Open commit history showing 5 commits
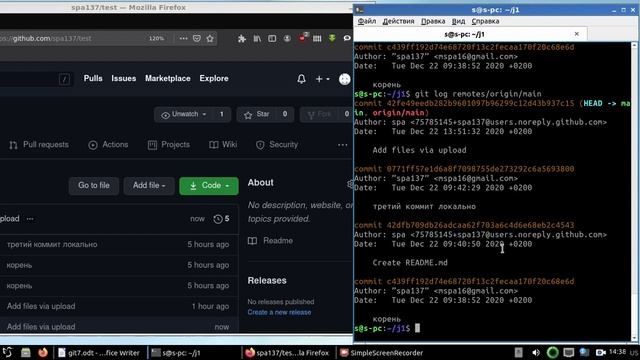The image size is (640, 360). point(221,219)
